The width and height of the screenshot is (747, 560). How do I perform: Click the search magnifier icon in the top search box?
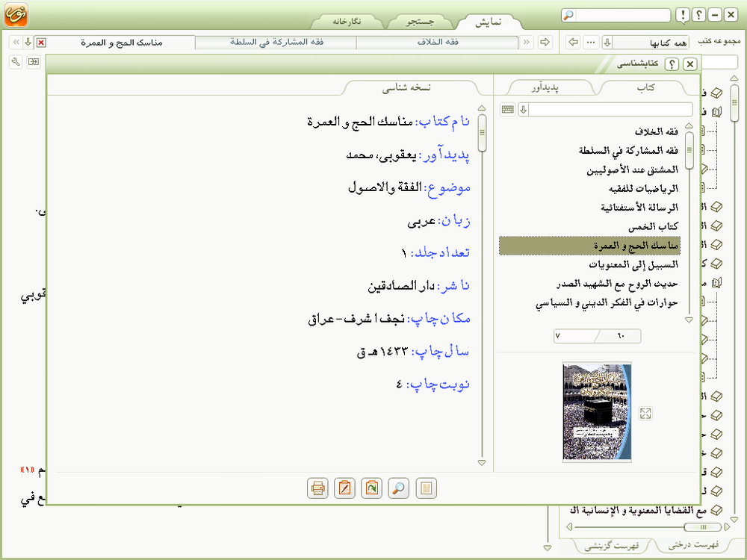[x=568, y=15]
